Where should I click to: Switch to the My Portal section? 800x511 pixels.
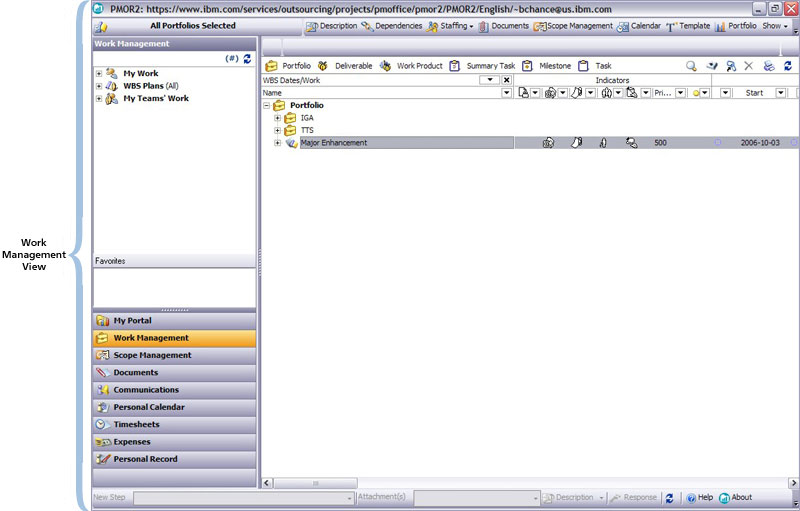click(x=174, y=321)
